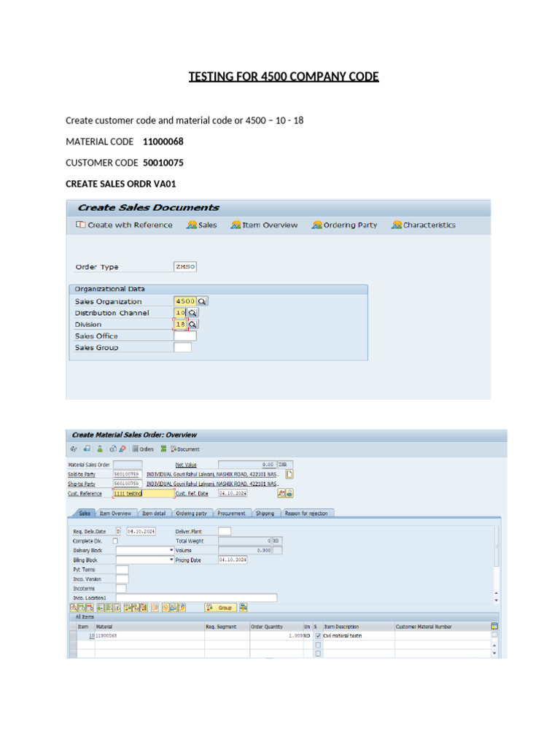Open the Procurement tab

pyautogui.click(x=231, y=513)
